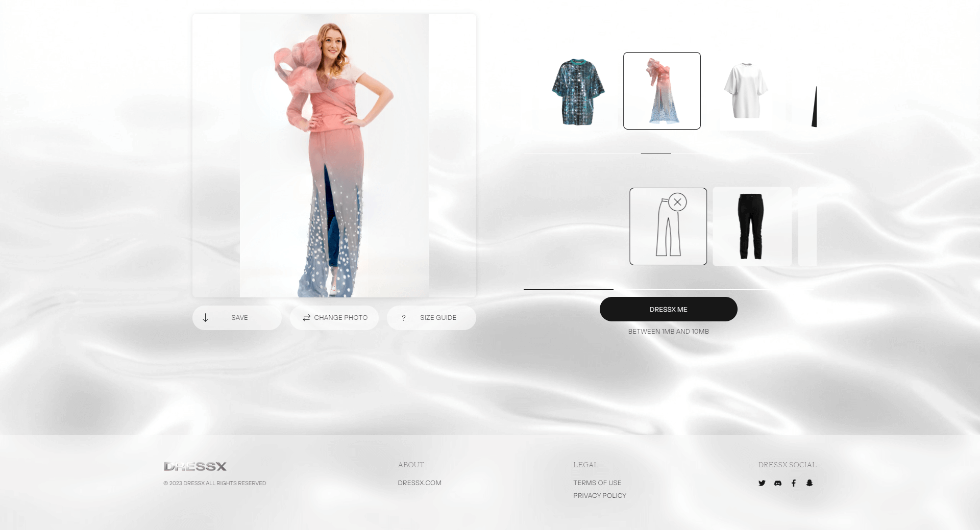Click the DRESSX logo in the footer

click(x=194, y=466)
